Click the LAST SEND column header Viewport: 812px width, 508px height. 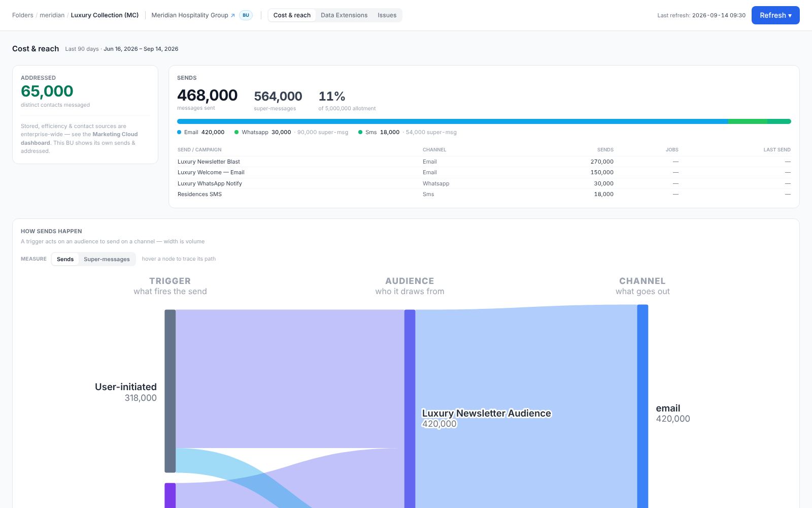(777, 150)
